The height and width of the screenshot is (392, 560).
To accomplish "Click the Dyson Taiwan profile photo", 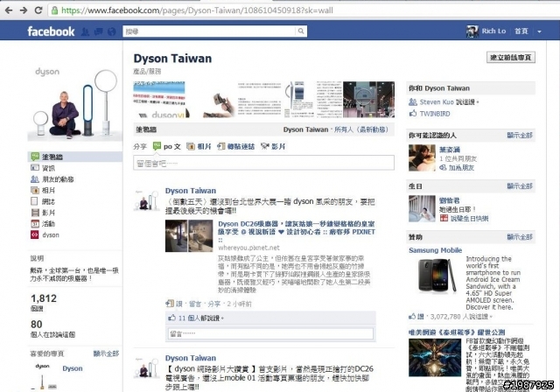I will coord(75,101).
